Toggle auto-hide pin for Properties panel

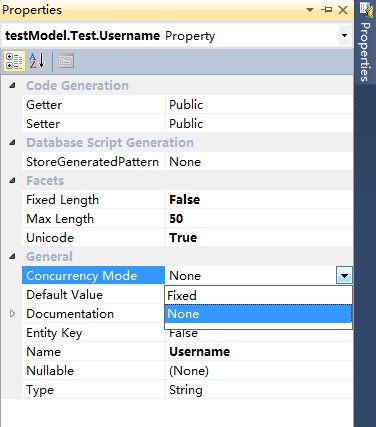(326, 10)
